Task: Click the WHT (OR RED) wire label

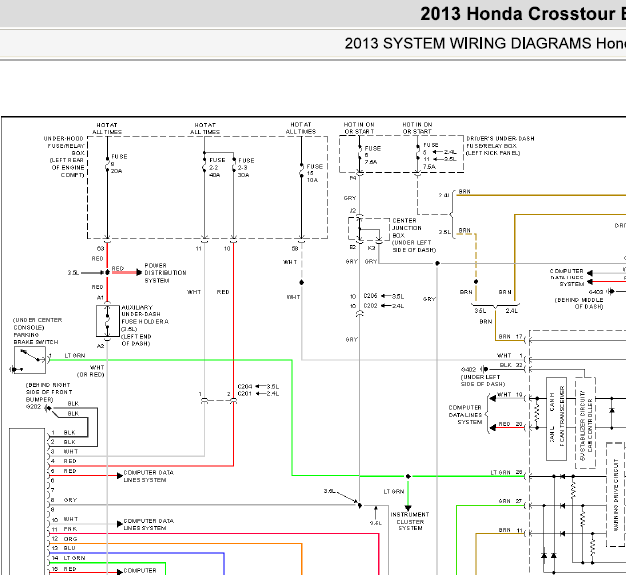Action: 91,371
